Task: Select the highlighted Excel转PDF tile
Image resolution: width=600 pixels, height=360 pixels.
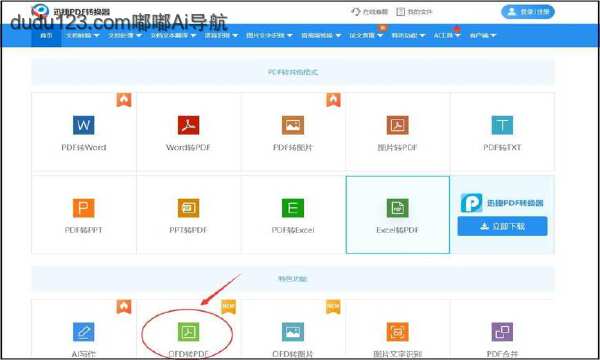Action: tap(398, 215)
